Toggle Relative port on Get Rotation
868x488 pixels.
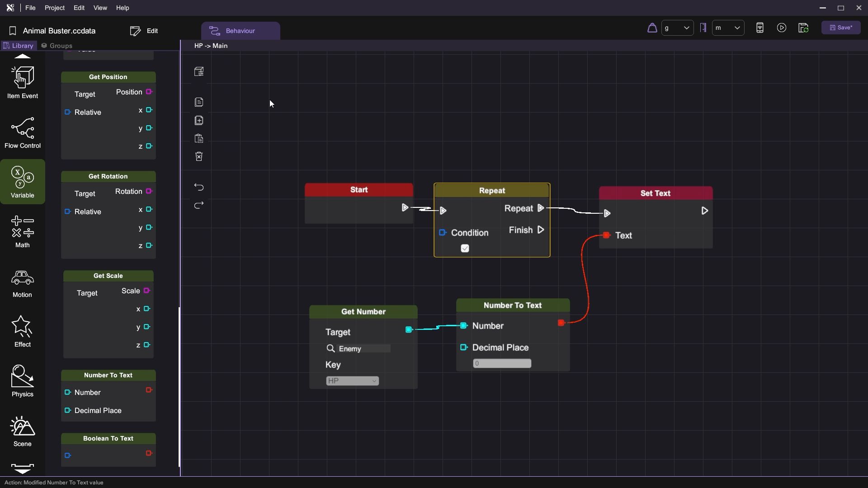coord(68,211)
